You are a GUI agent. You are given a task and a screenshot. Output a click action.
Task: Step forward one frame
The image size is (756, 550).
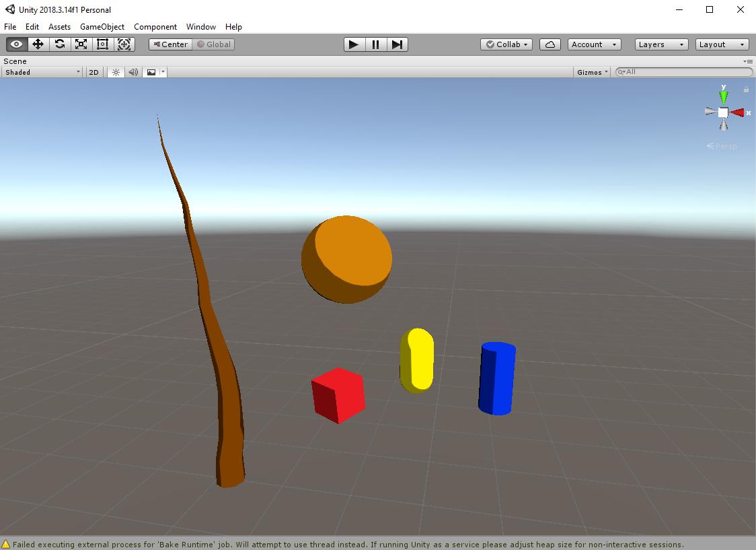[398, 44]
